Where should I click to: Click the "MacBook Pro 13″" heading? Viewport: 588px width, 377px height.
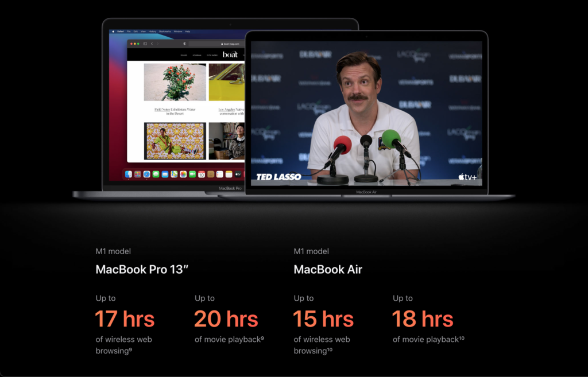[x=142, y=270]
